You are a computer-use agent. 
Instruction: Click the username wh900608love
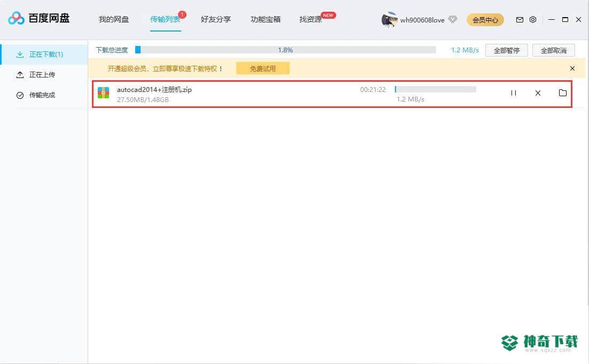point(422,20)
